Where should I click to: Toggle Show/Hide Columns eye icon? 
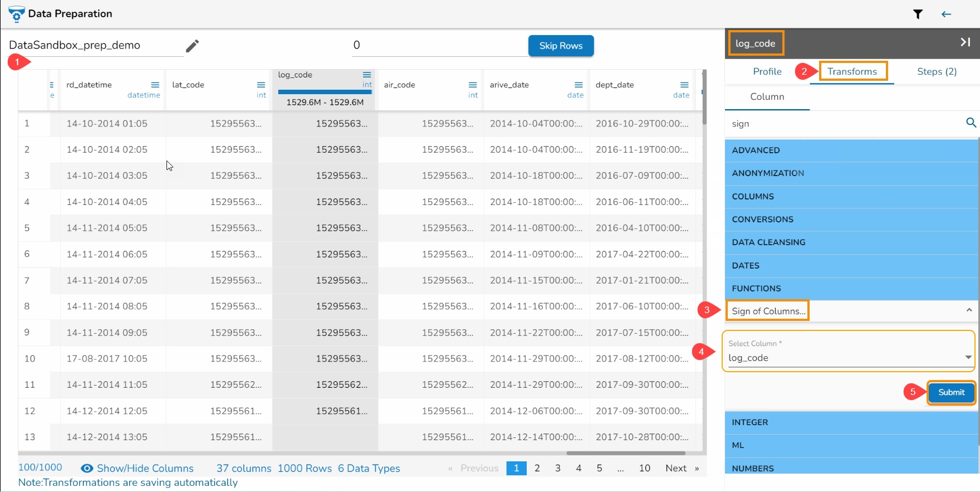click(87, 469)
